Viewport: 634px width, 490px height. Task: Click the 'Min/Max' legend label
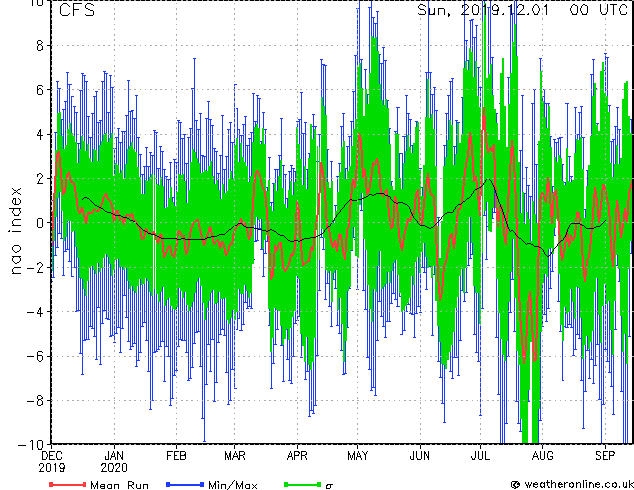(x=232, y=485)
